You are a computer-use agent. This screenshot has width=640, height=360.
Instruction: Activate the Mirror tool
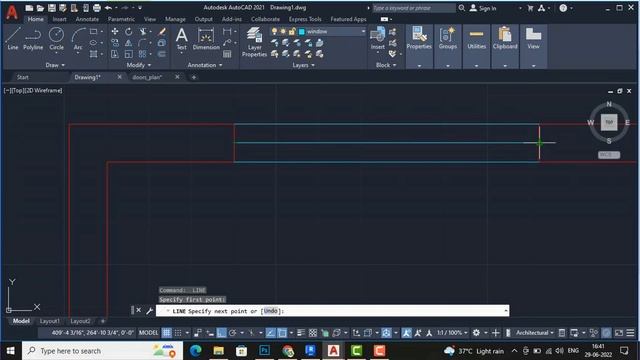pyautogui.click(x=129, y=42)
